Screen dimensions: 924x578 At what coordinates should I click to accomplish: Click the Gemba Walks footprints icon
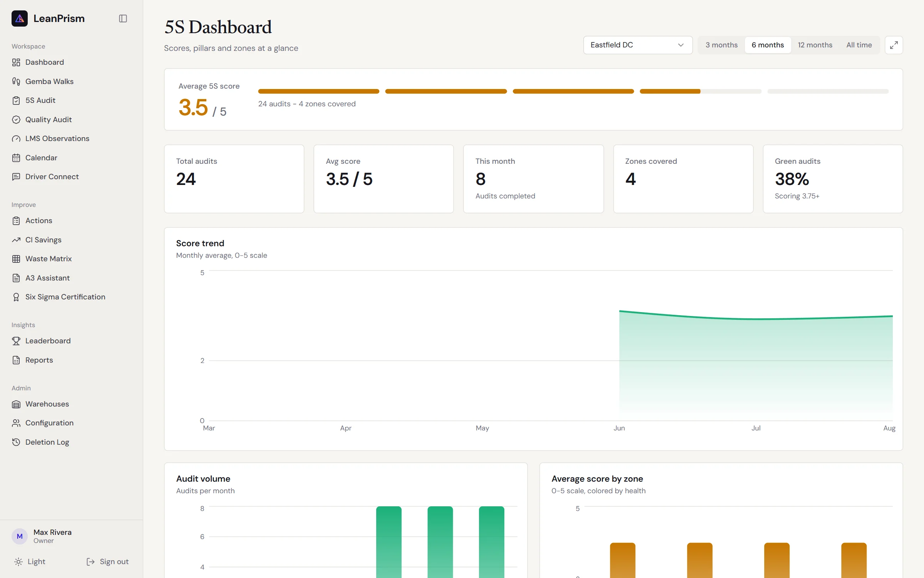16,81
